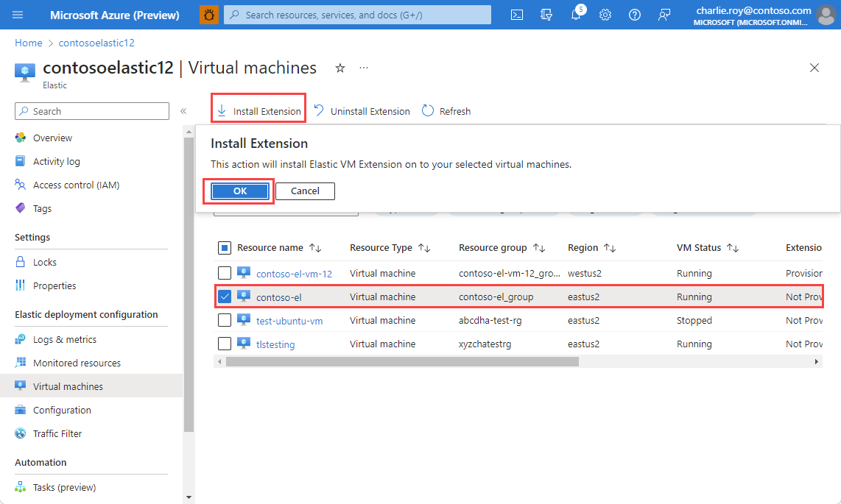This screenshot has width=841, height=504.
Task: Sort by VM Status column arrows
Action: tap(733, 248)
